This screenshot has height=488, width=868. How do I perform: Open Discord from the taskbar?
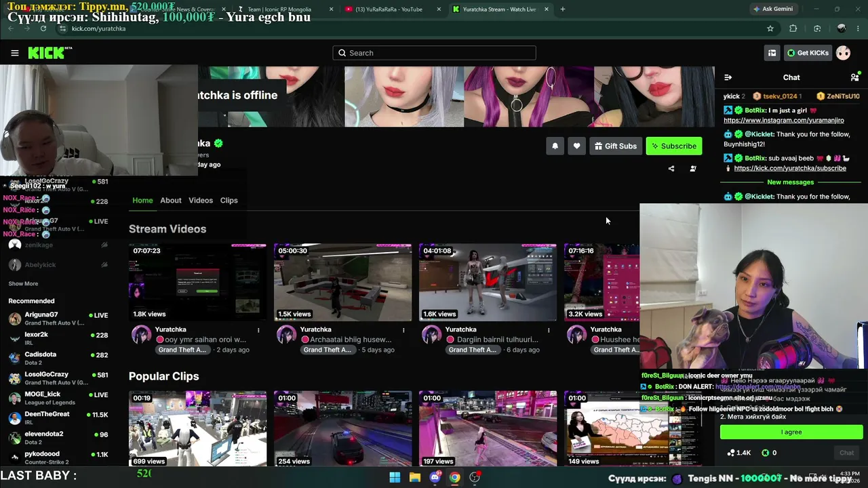(x=435, y=477)
